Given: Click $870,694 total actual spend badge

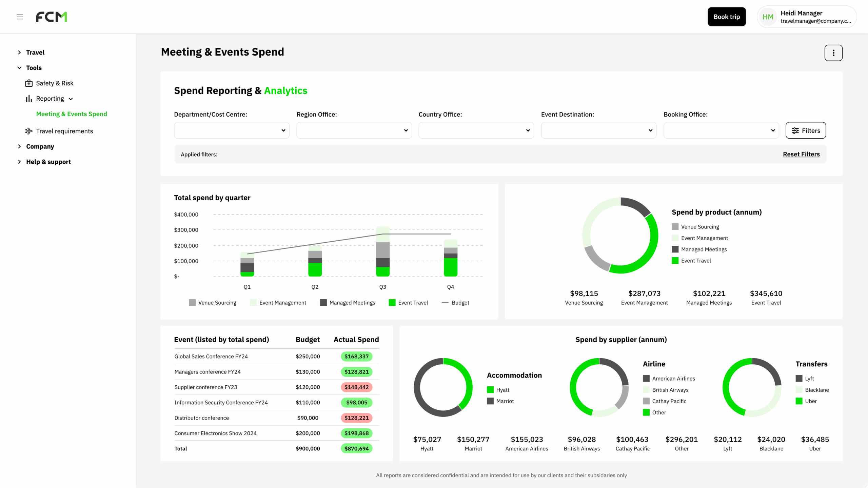Looking at the screenshot, I should 356,448.
